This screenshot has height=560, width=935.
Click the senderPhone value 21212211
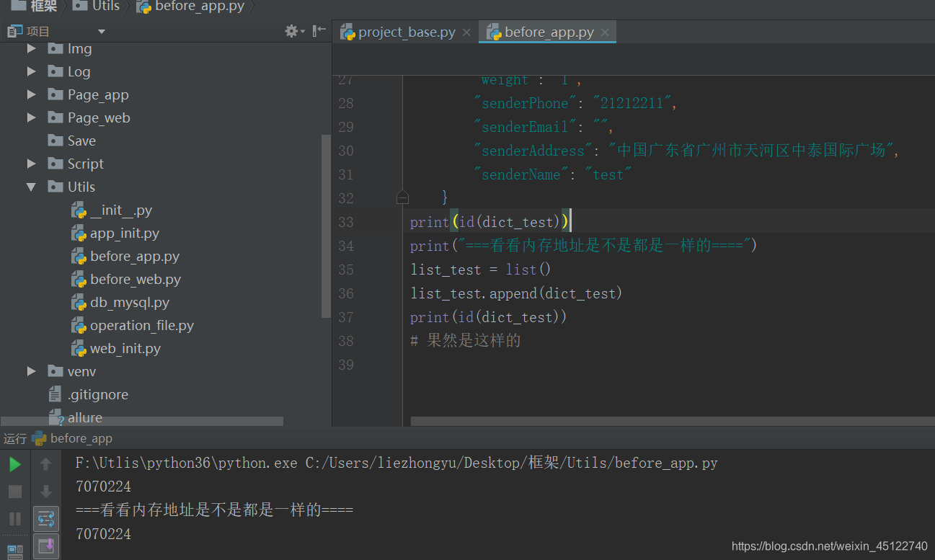[x=631, y=103]
